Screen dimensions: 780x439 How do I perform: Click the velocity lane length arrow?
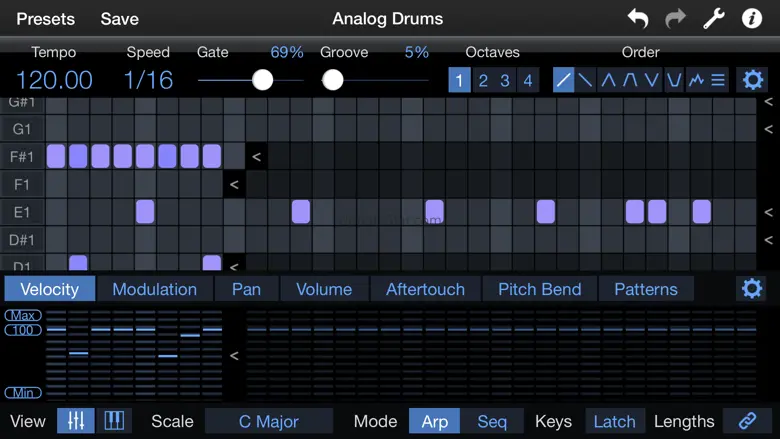234,356
